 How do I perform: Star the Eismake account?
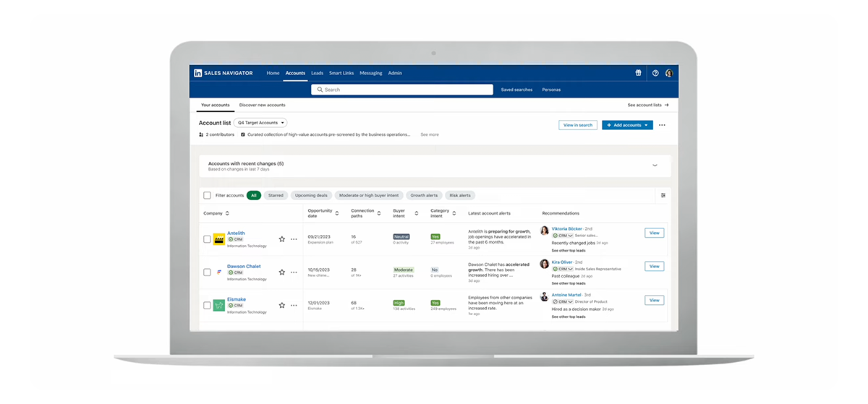click(282, 305)
